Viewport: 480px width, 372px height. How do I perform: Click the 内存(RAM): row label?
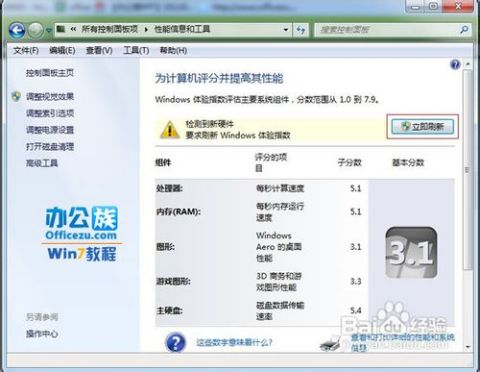[178, 212]
